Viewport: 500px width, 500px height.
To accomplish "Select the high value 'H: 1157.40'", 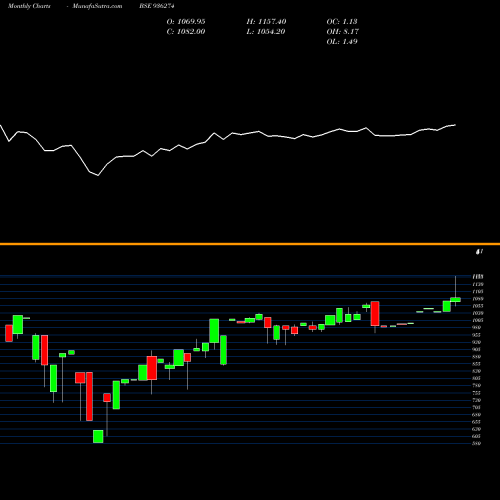I will [266, 22].
